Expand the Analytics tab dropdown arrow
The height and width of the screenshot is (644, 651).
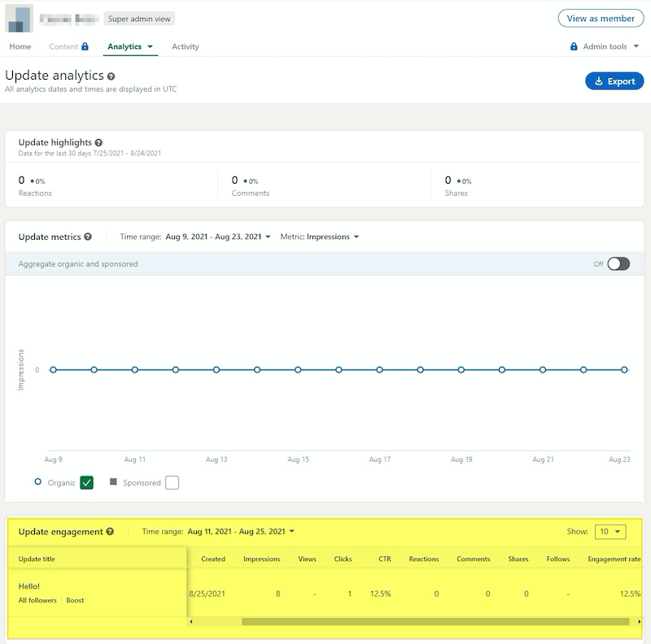pos(151,46)
